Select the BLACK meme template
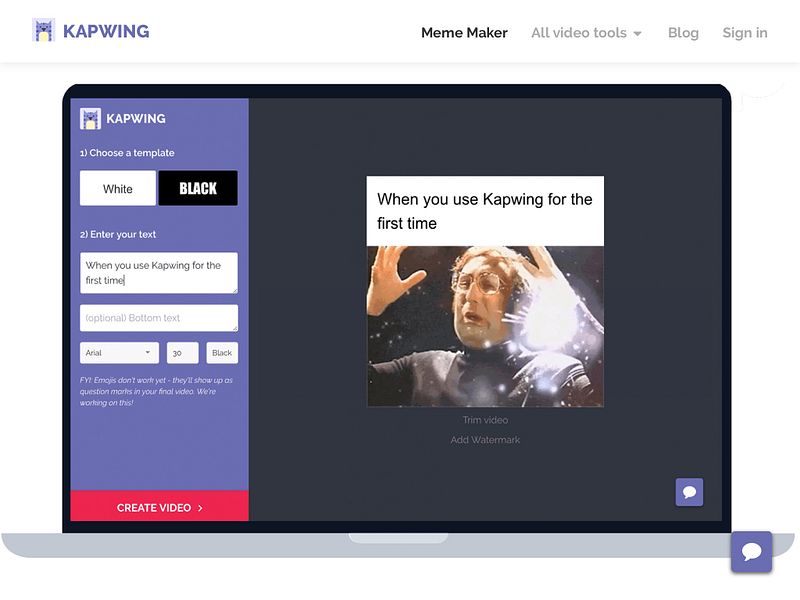The height and width of the screenshot is (600, 800). pos(198,188)
